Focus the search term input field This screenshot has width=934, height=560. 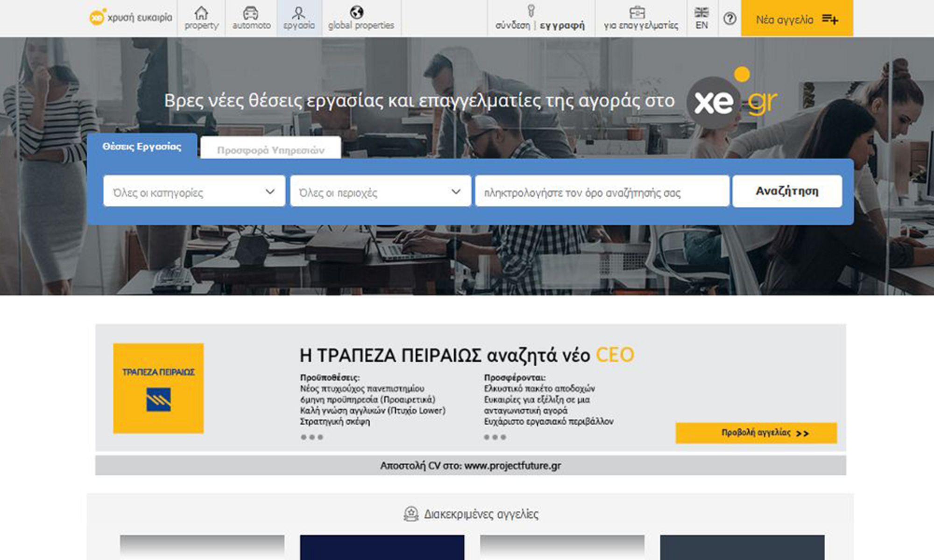(602, 191)
